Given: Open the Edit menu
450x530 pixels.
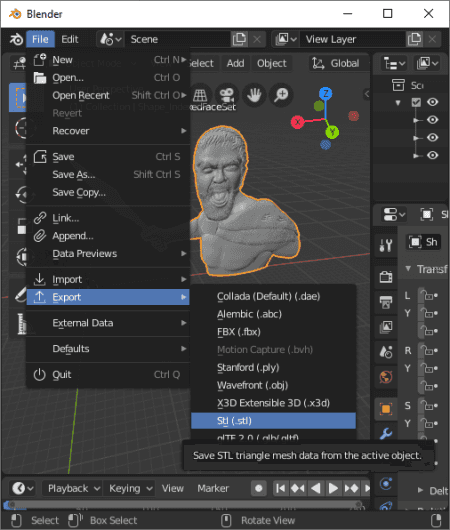Looking at the screenshot, I should coord(70,39).
